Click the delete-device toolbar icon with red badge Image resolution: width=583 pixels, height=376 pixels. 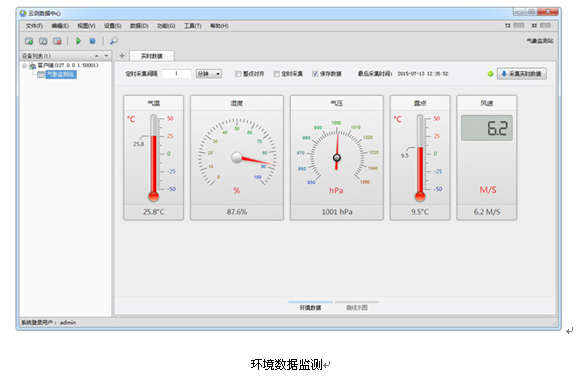(57, 41)
